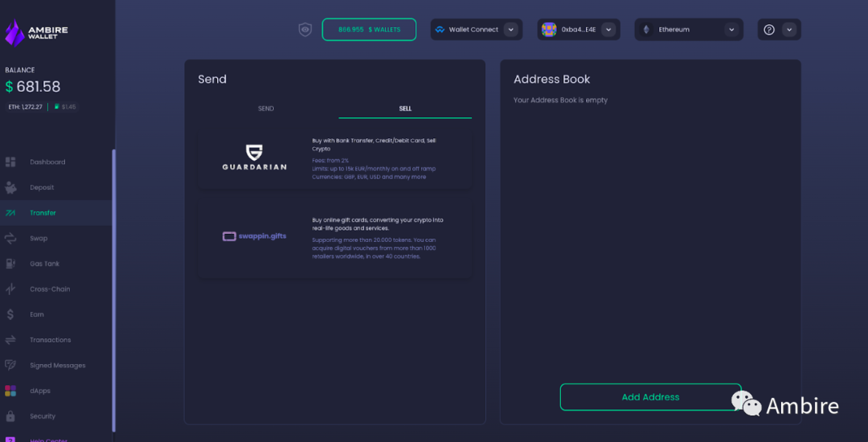The width and height of the screenshot is (868, 442).
Task: Open the swappin.gifts card description
Action: [x=378, y=238]
